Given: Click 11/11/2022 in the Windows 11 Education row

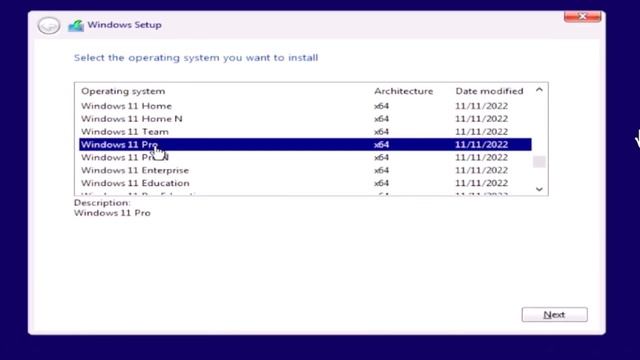Looking at the screenshot, I should coord(482,183).
